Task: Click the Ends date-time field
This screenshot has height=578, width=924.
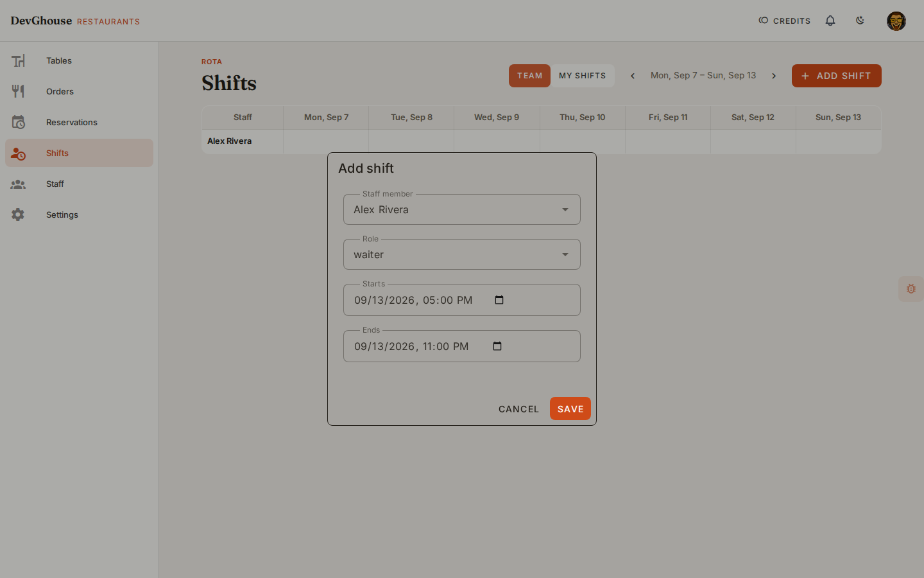Action: coord(462,346)
